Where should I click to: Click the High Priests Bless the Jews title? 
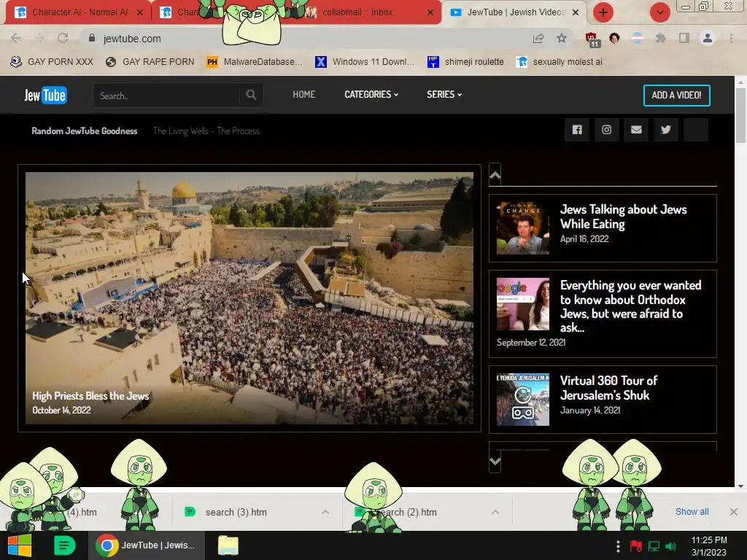pyautogui.click(x=90, y=396)
